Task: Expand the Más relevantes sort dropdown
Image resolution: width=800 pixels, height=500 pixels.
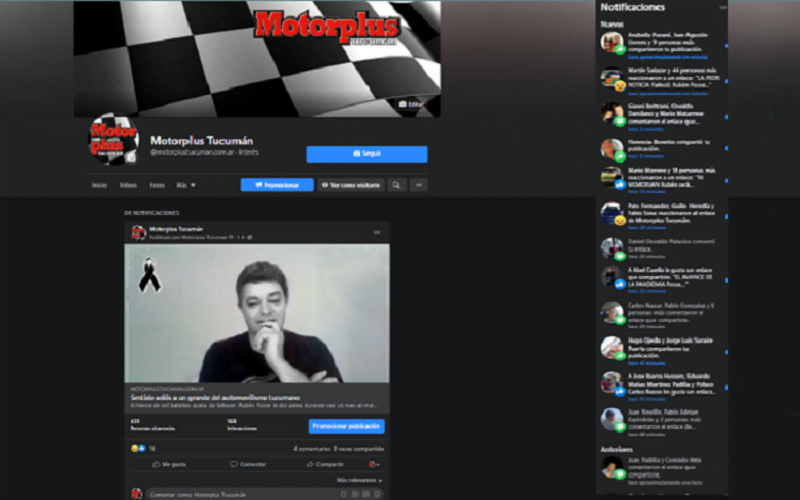Action: click(360, 481)
